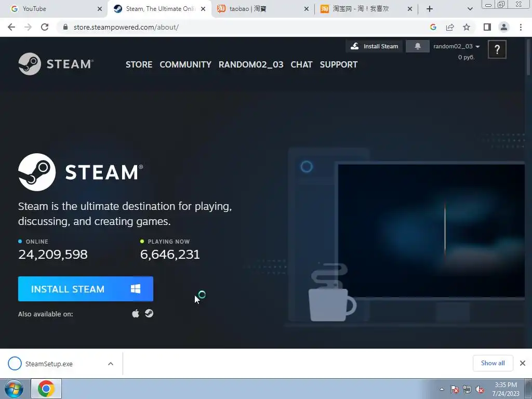The width and height of the screenshot is (532, 399).
Task: Click Chrome in the taskbar
Action: click(46, 389)
